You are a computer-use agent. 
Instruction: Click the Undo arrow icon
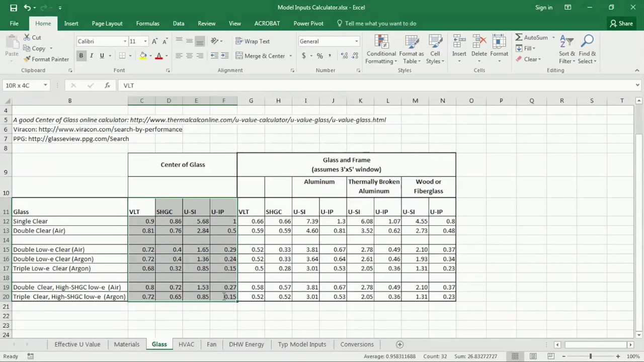27,8
